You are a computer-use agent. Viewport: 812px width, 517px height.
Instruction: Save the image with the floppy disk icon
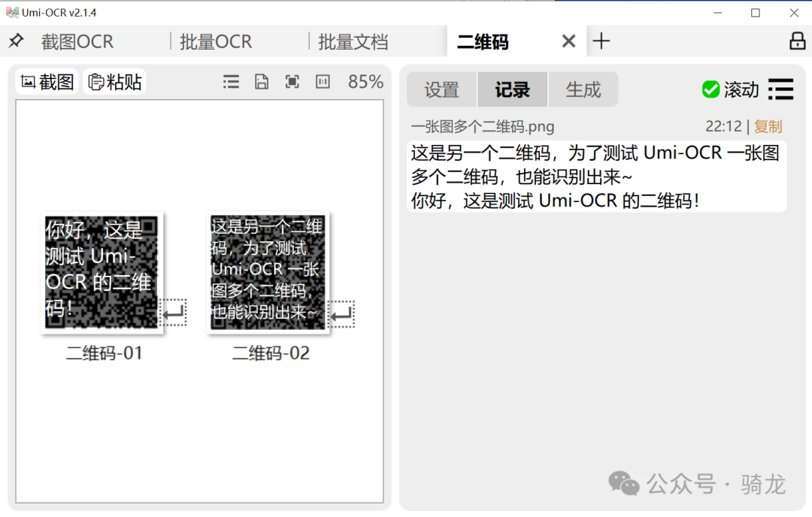pos(262,82)
